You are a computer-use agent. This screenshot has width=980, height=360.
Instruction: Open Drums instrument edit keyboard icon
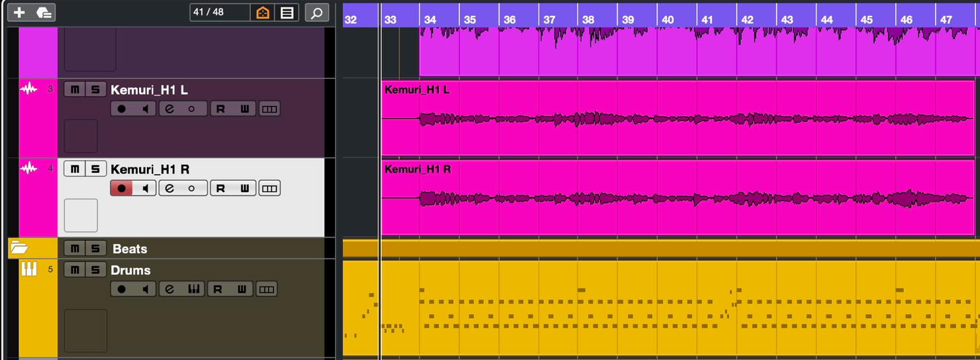pyautogui.click(x=194, y=289)
